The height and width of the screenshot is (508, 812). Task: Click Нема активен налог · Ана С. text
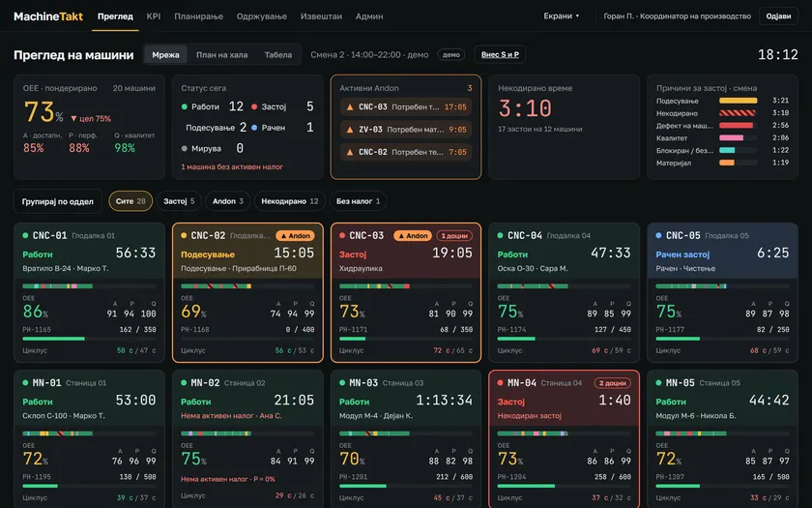(x=231, y=416)
